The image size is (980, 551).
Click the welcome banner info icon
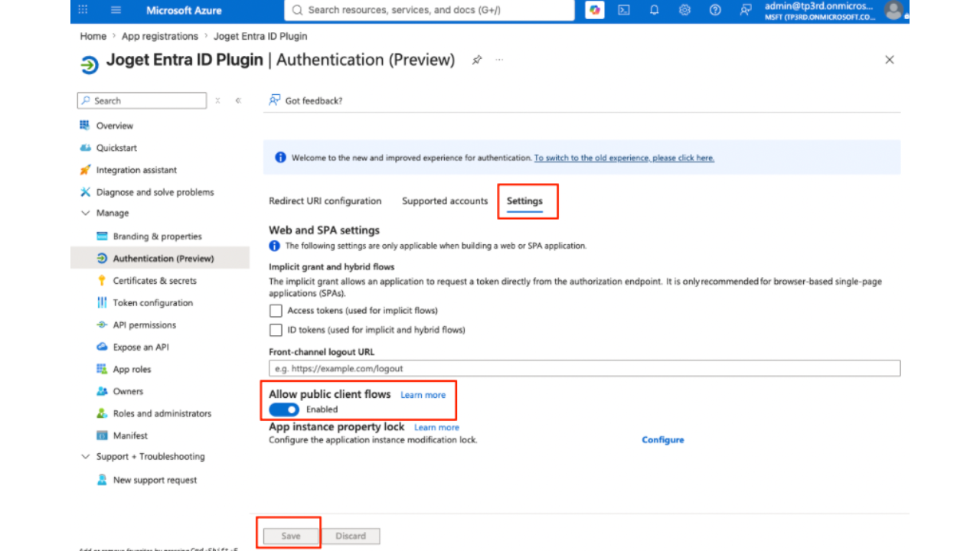pyautogui.click(x=280, y=158)
